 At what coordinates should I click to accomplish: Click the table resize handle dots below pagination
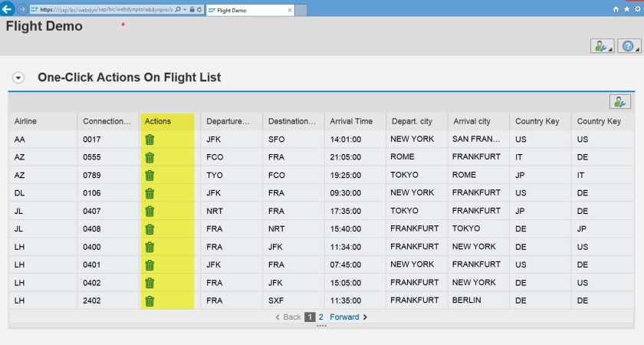[321, 326]
